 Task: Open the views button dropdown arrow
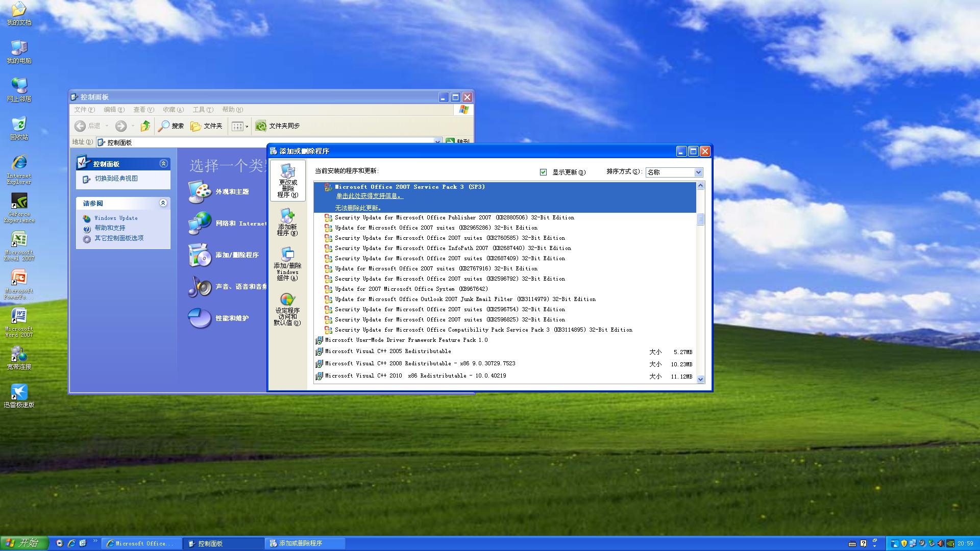point(247,126)
